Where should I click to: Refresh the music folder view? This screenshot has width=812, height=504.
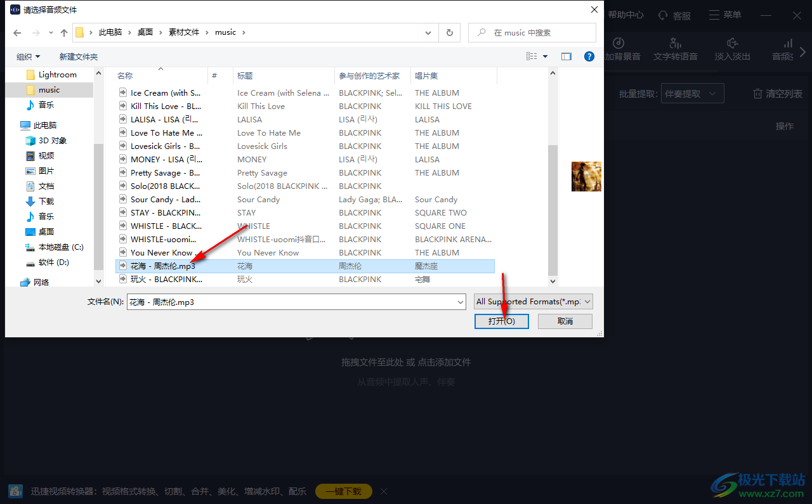click(x=450, y=32)
